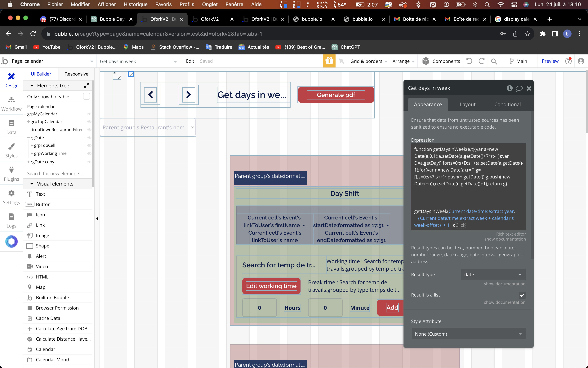Open the user account avatar icon
The image size is (588, 368).
(581, 61)
